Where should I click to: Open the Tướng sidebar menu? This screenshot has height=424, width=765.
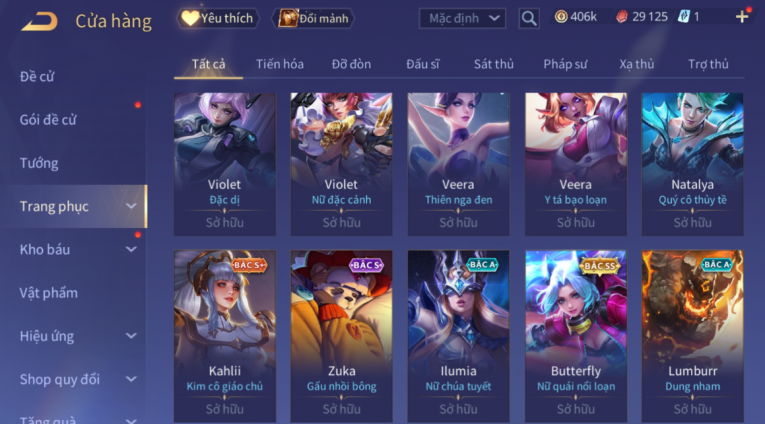tap(39, 163)
